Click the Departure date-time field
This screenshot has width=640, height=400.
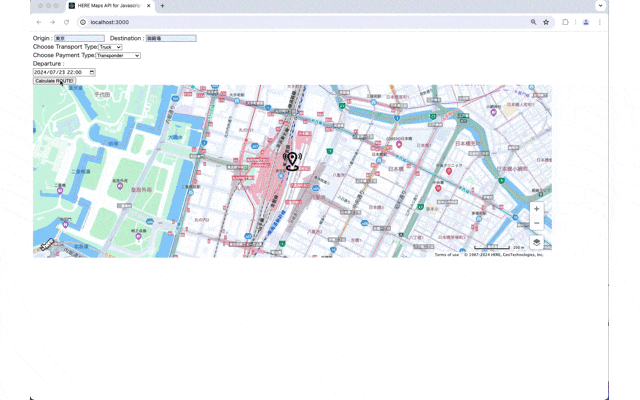point(64,72)
